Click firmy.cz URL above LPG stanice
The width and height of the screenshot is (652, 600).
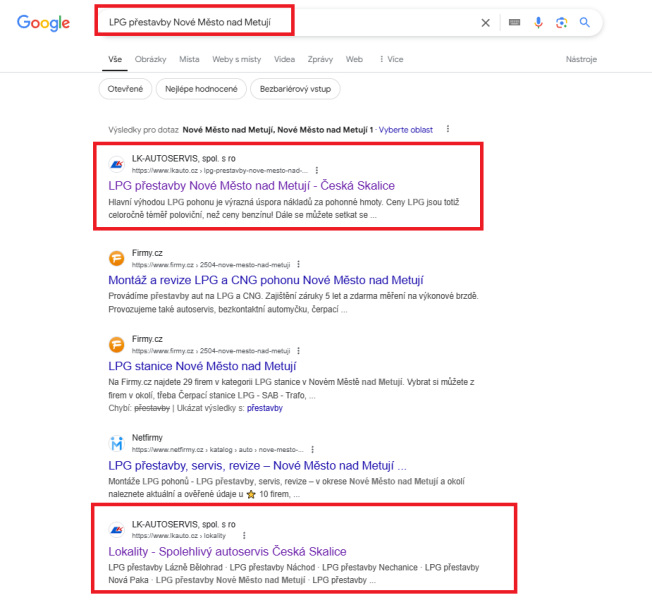tap(211, 351)
